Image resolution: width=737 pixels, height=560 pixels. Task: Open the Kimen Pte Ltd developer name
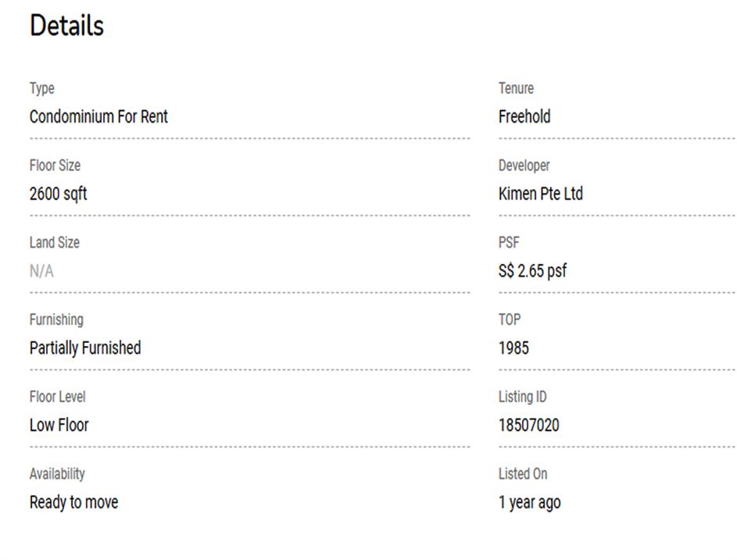click(541, 194)
